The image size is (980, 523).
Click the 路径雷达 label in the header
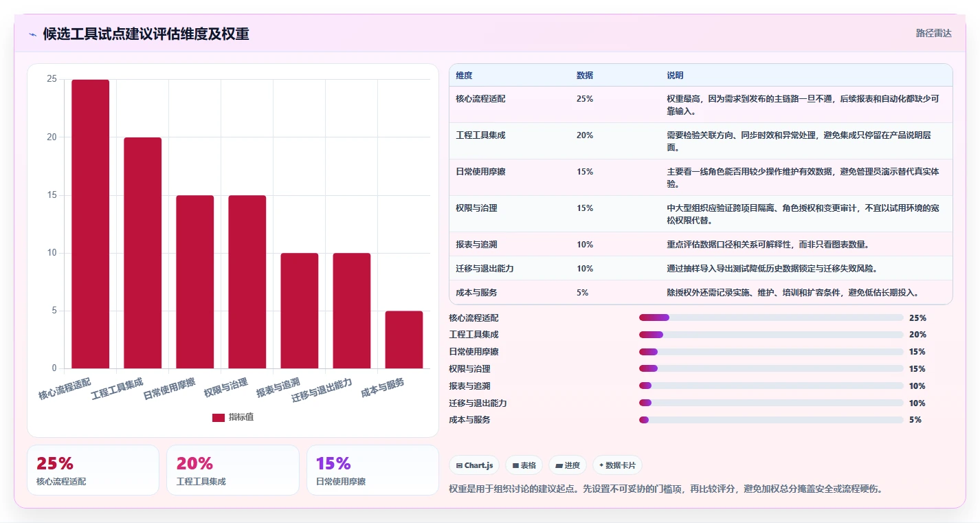pos(933,33)
